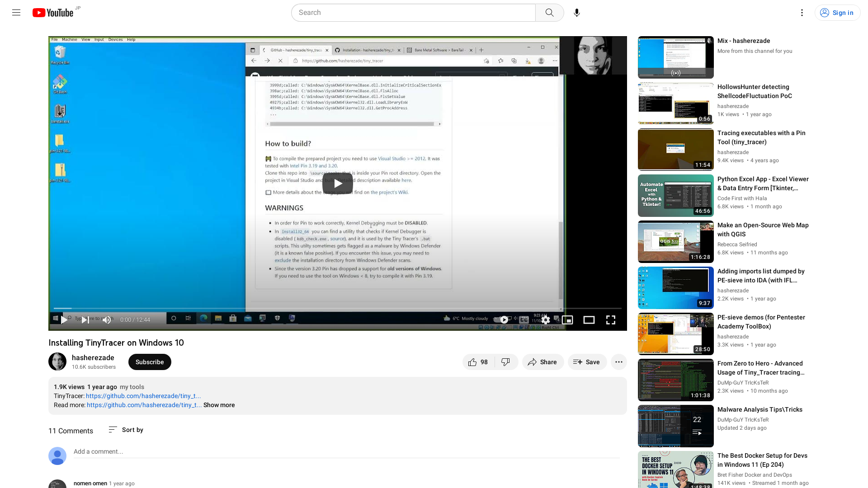Expand description with Show more
Image resolution: width=868 pixels, height=488 pixels.
pos(219,405)
